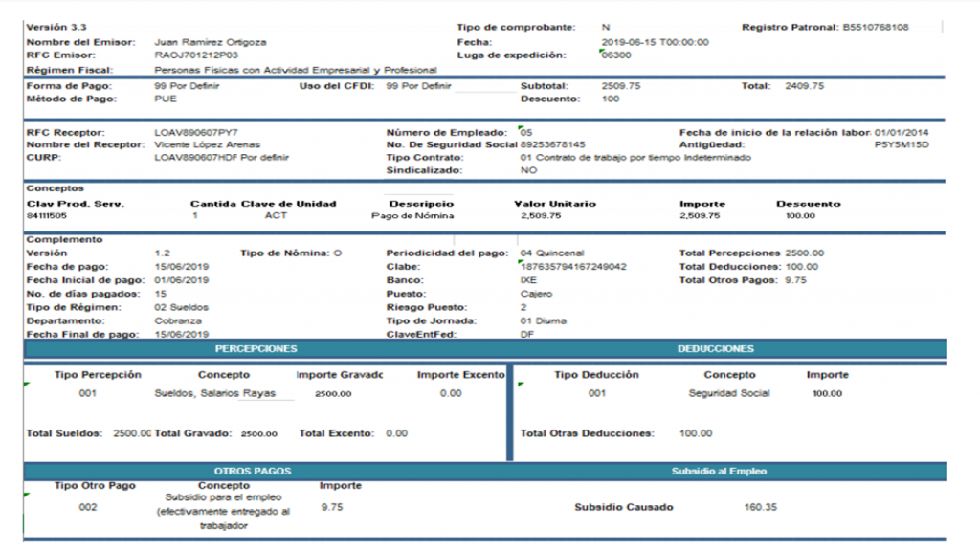Click the Antigüedad value P5Y5M15D
Image resolution: width=980 pixels, height=551 pixels.
pos(902,144)
